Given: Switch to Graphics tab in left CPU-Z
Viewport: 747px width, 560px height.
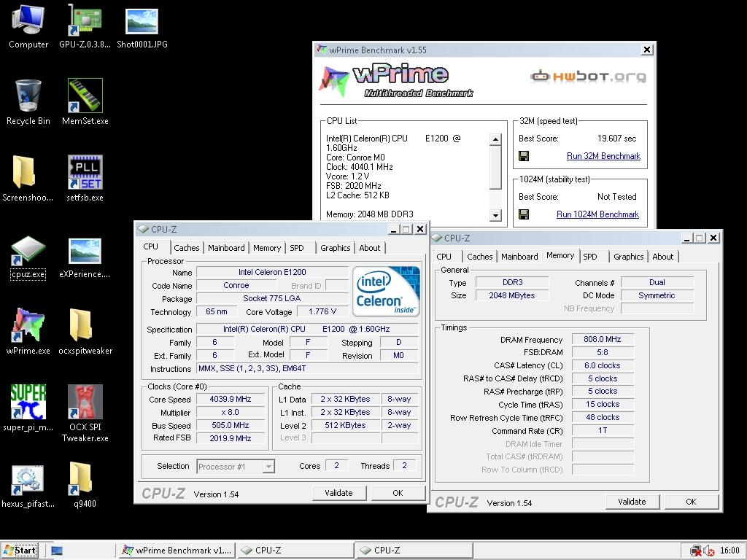Looking at the screenshot, I should pyautogui.click(x=335, y=248).
